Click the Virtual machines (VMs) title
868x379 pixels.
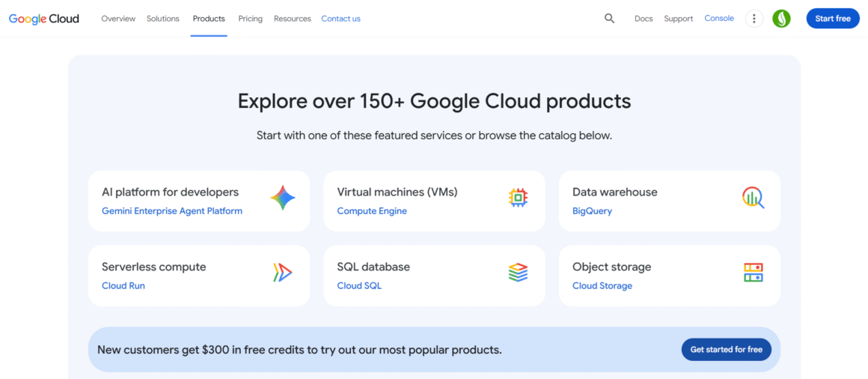tap(397, 192)
